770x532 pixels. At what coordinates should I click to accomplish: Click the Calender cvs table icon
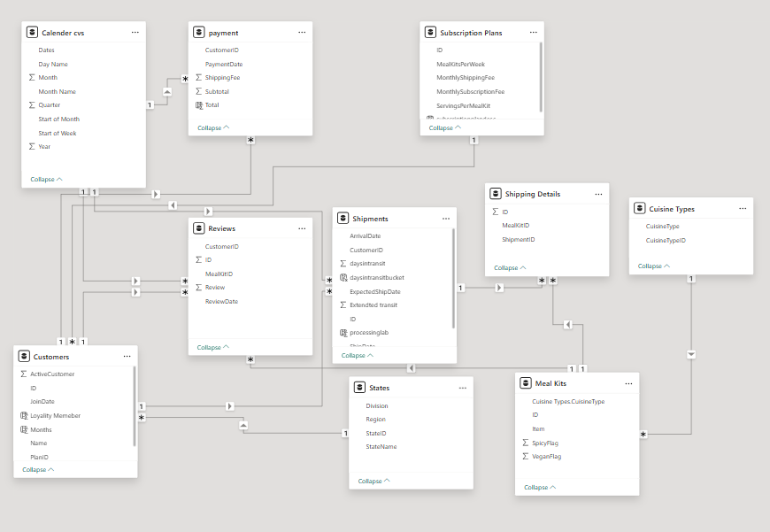33,32
